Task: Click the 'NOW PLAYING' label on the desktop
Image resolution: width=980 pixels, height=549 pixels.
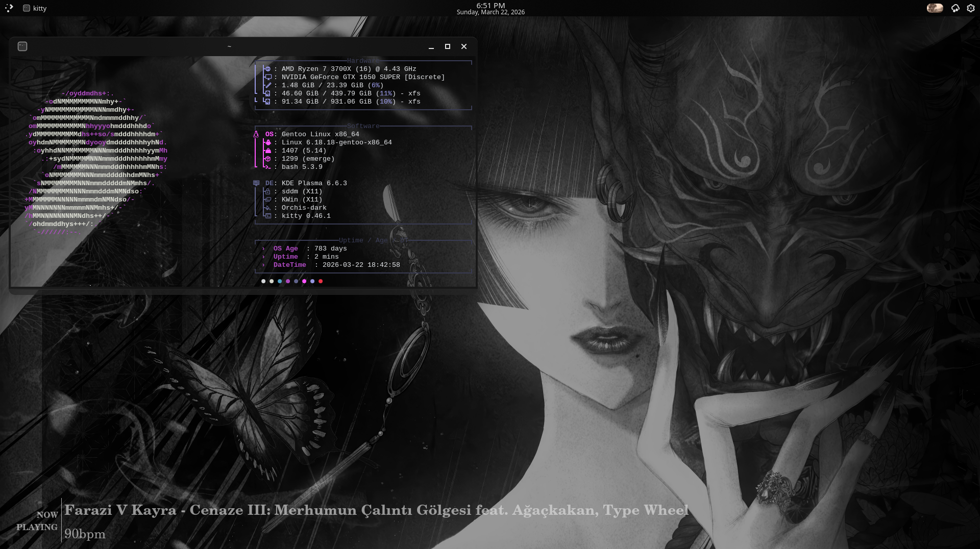Action: pyautogui.click(x=37, y=521)
